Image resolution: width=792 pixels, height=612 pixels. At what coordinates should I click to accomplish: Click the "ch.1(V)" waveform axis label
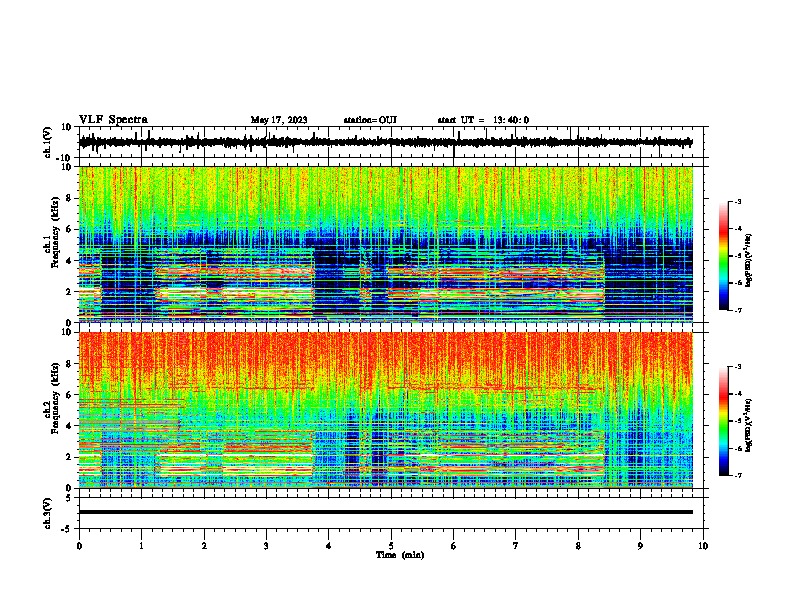48,142
